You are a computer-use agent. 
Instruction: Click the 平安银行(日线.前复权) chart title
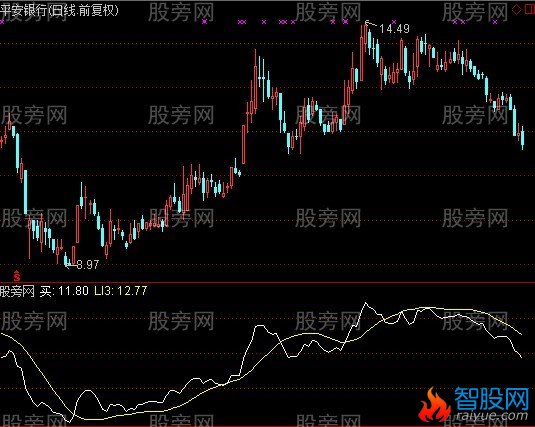59,10
